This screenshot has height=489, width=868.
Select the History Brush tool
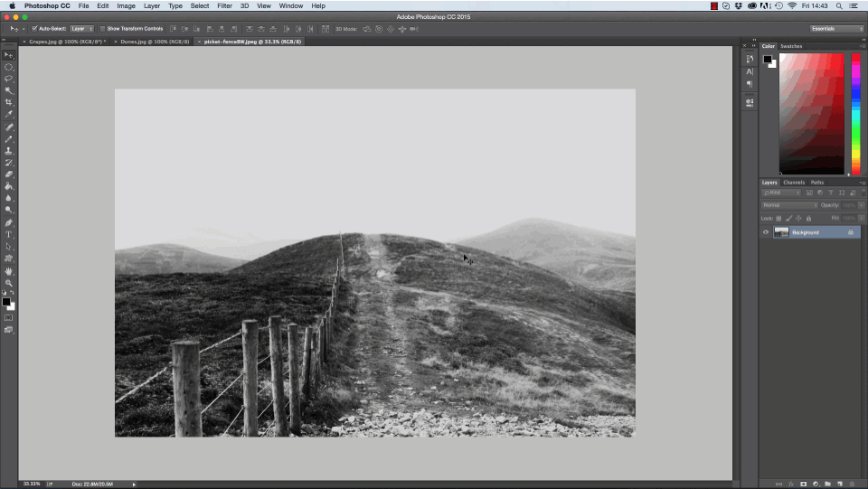click(x=8, y=163)
